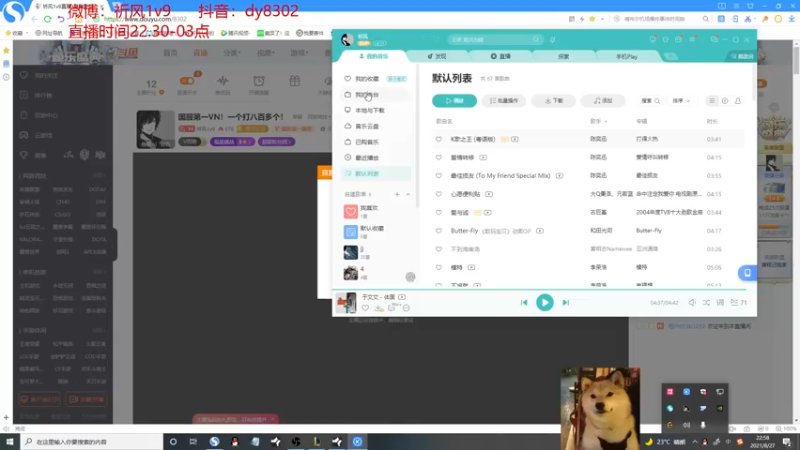Like the song Butter-Fly

[438, 231]
